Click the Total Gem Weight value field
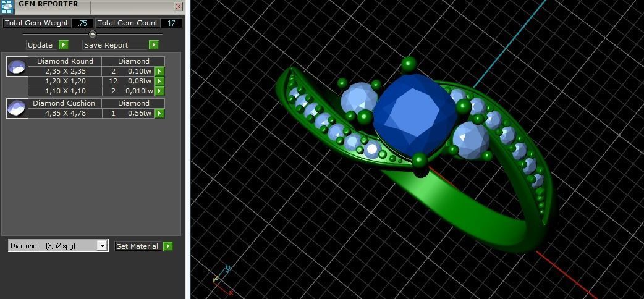The width and height of the screenshot is (644, 299). pos(82,23)
